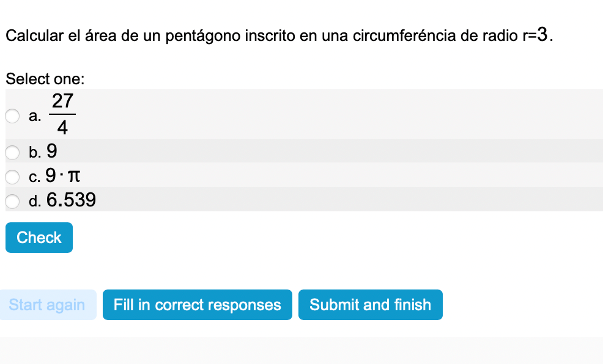
Task: Mark the radio button for option d
Action: pos(13,200)
